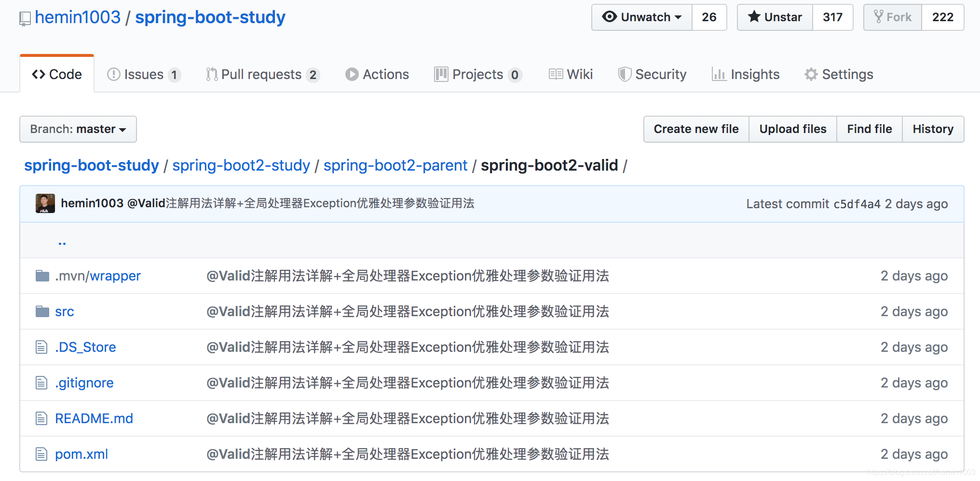
Task: Click Upload files button
Action: [793, 129]
